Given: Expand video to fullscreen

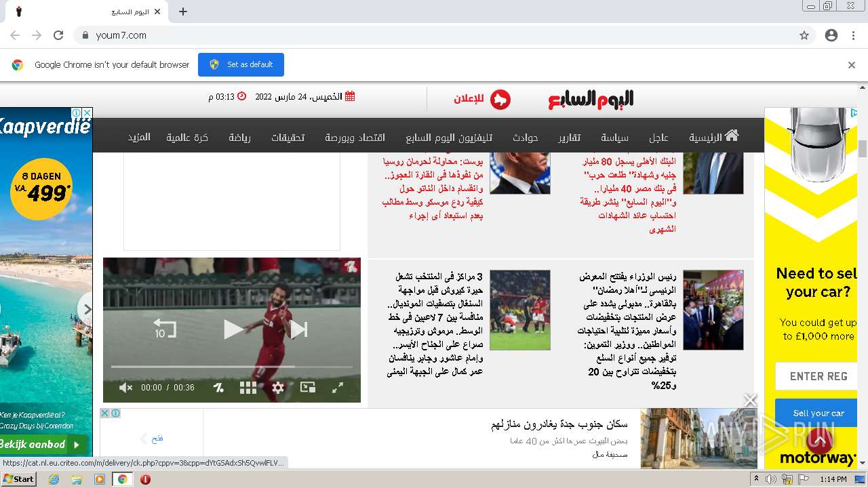Looking at the screenshot, I should coord(337,388).
